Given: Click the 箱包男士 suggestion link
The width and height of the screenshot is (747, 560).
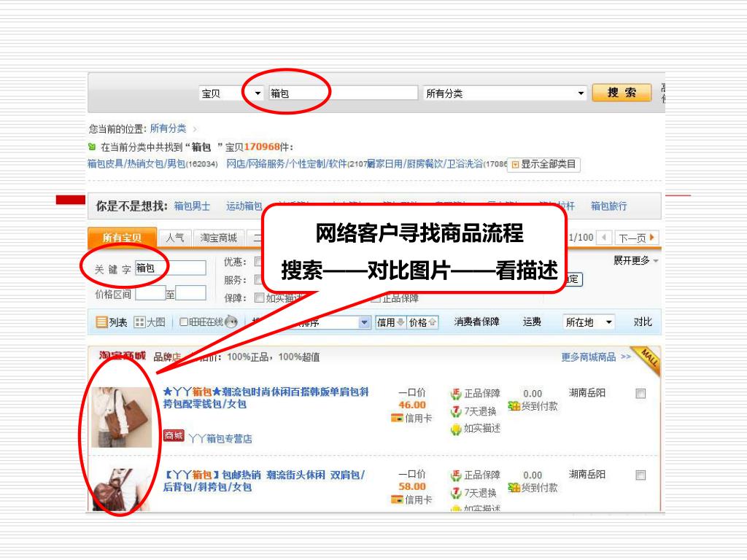Looking at the screenshot, I should pos(192,206).
